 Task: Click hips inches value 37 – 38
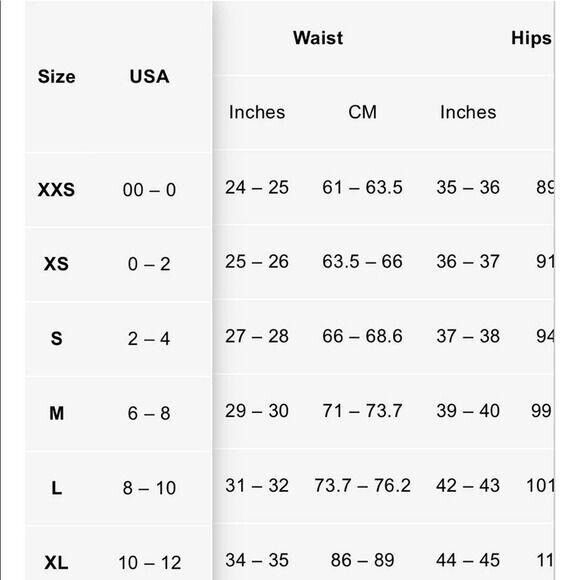pyautogui.click(x=468, y=336)
